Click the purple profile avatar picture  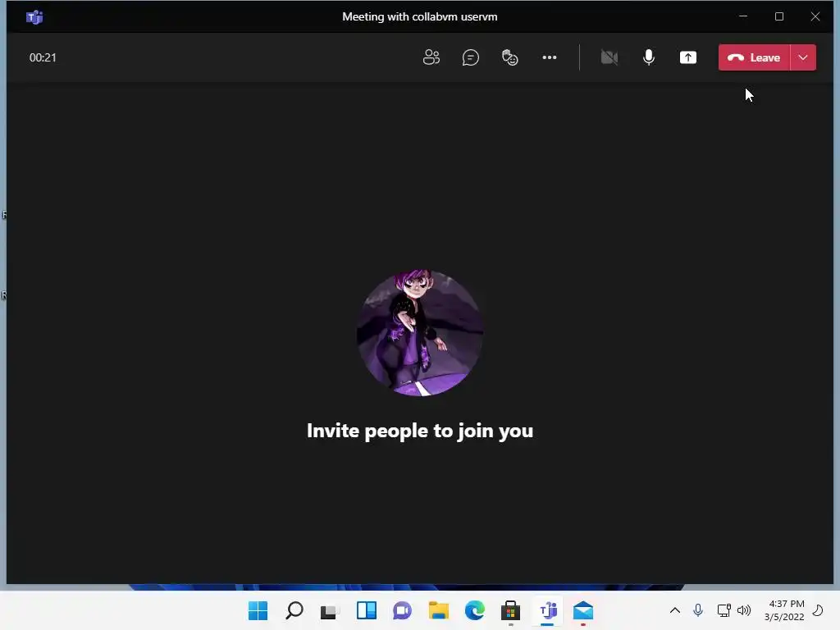coord(420,333)
